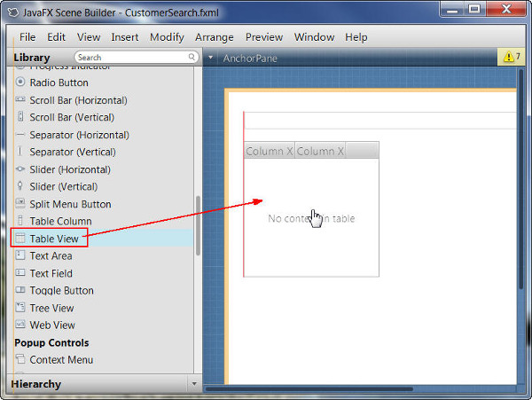Select Text Area label
The image size is (532, 400).
pyautogui.click(x=51, y=255)
